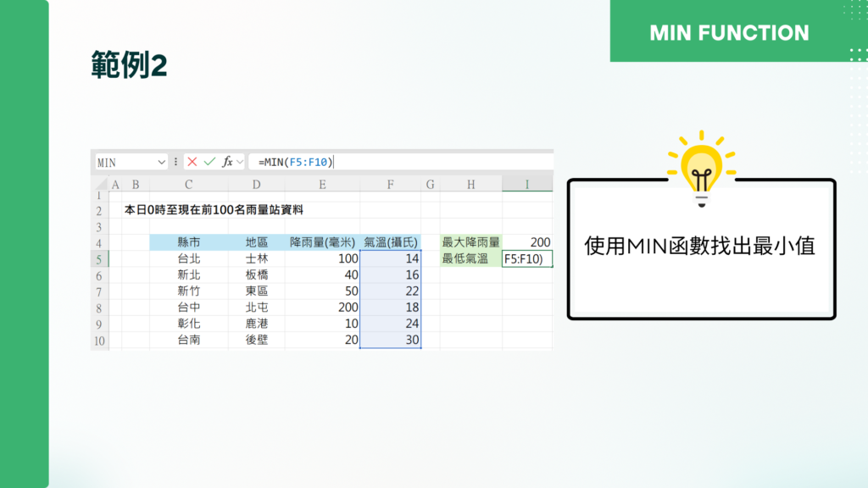The image size is (868, 488).
Task: Click title cell '本日0時至現在前100名雨量站資料'
Action: coord(214,210)
